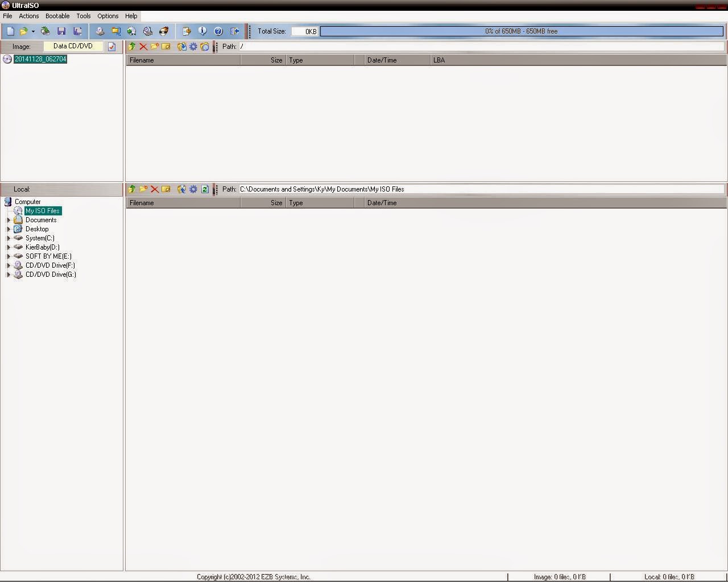Click the checkmark beside Data CD/DVD

click(111, 47)
